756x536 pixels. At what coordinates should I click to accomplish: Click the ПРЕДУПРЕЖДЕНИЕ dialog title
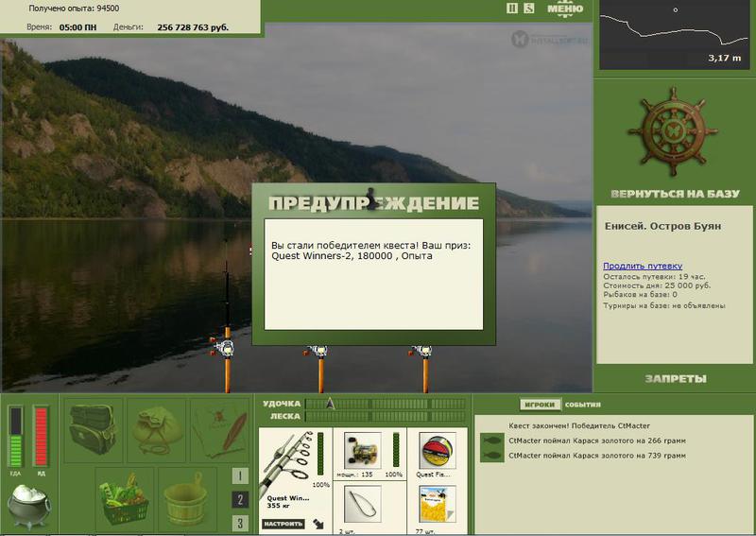(x=373, y=203)
